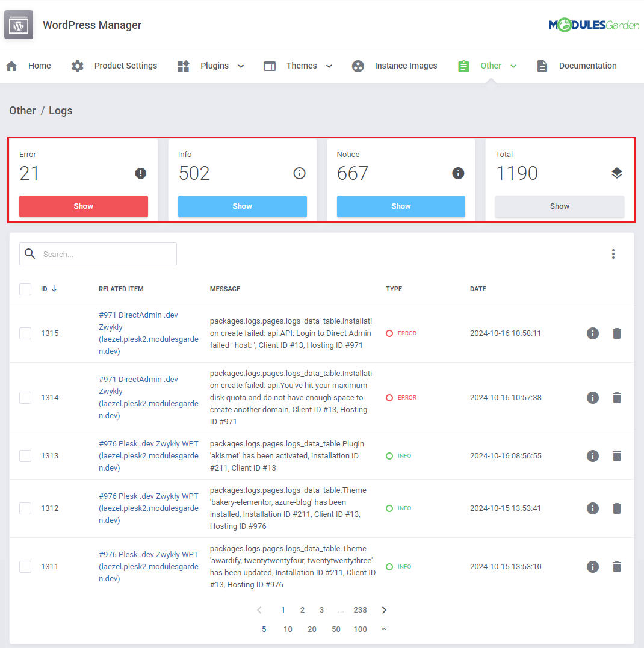This screenshot has height=648, width=644.
Task: Click the Themes layout icon
Action: coord(270,66)
